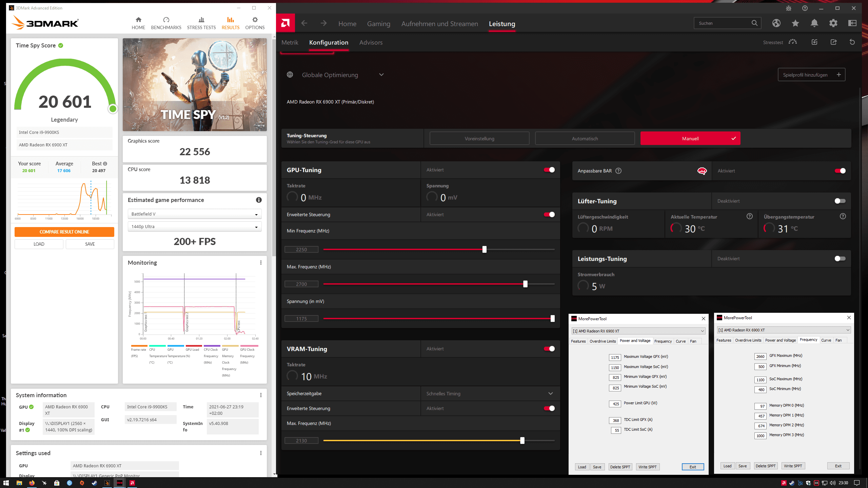This screenshot has width=868, height=488.
Task: Go forward with Radeon Software forward arrow
Action: coord(323,23)
